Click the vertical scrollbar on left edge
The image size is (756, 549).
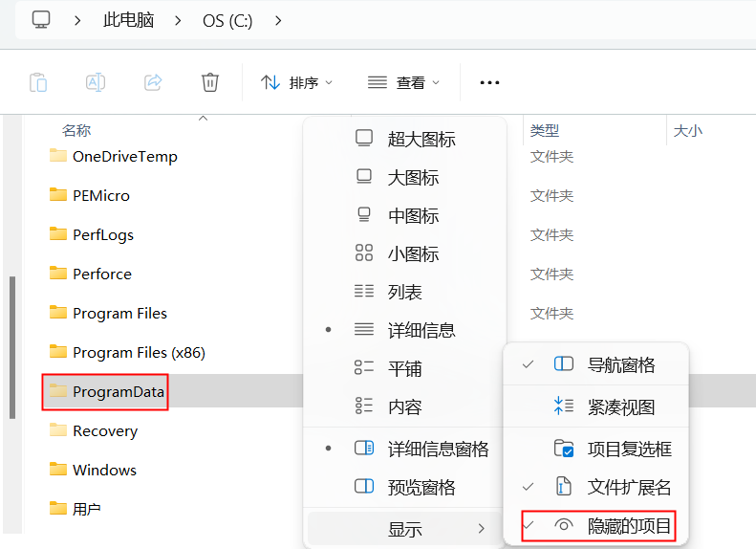[x=11, y=346]
